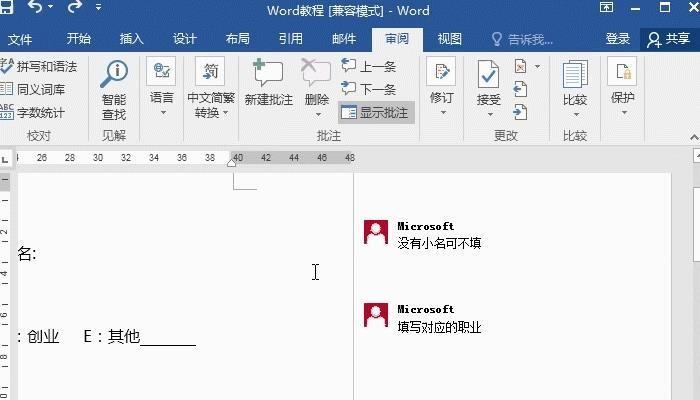This screenshot has width=700, height=400.
Task: Switch to the 邮件 tab
Action: coord(344,39)
